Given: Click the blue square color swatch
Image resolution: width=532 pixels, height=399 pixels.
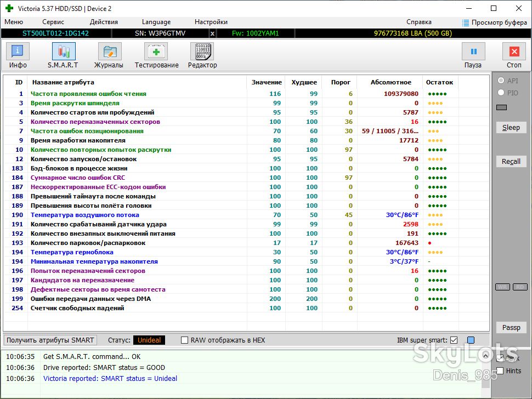Looking at the screenshot, I should click(471, 340).
